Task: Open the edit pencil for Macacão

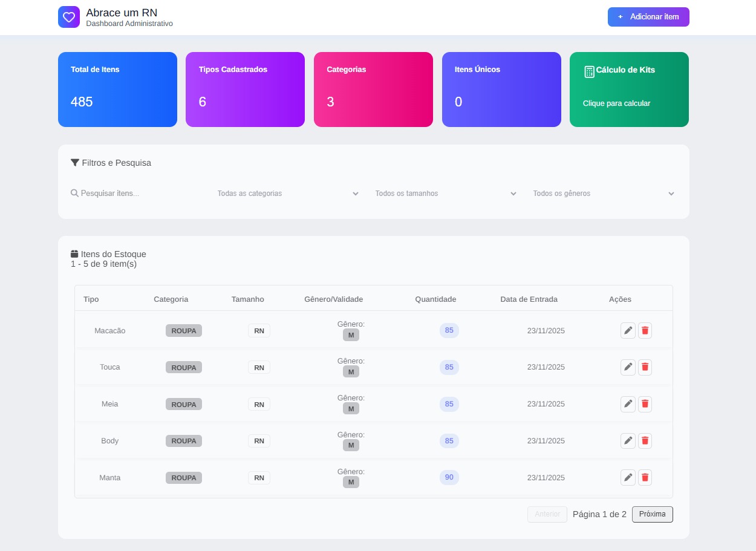Action: click(628, 330)
